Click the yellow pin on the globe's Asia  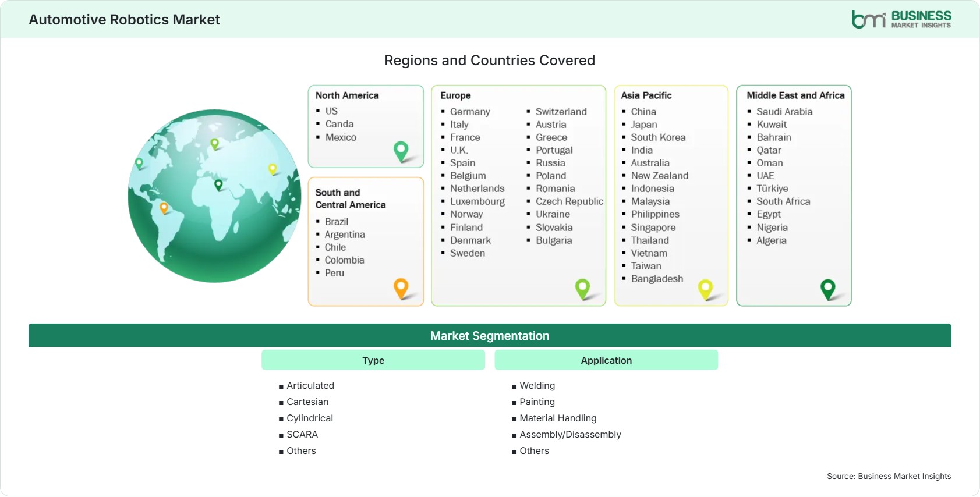click(x=273, y=169)
